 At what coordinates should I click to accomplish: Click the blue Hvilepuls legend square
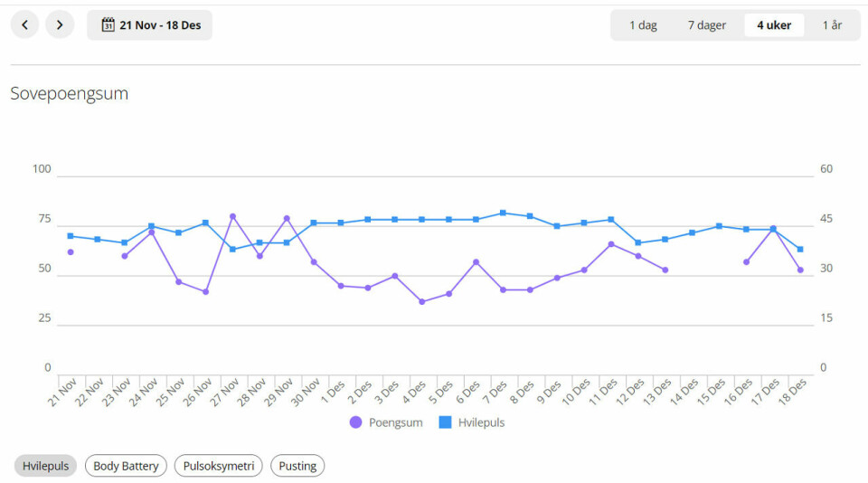click(x=446, y=422)
